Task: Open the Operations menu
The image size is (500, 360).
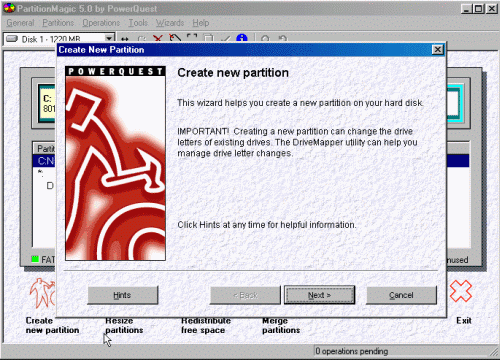Action: [101, 23]
